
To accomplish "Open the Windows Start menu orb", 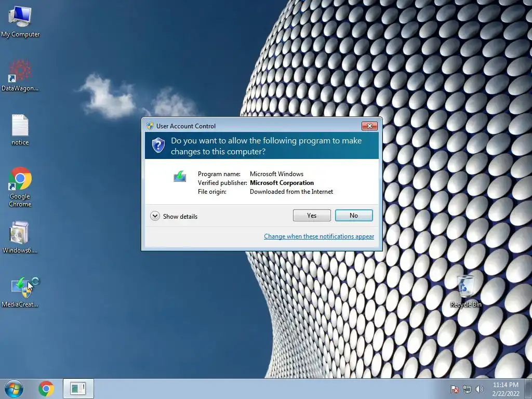I will tap(14, 389).
